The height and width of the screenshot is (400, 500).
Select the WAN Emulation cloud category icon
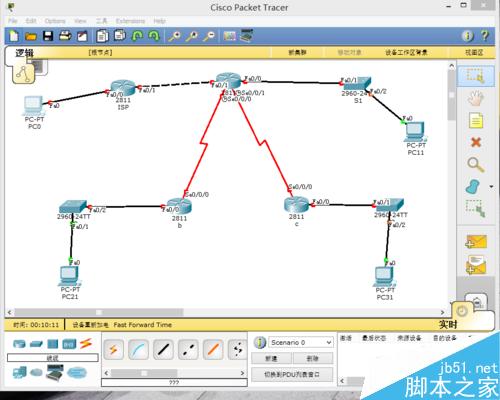(36, 372)
